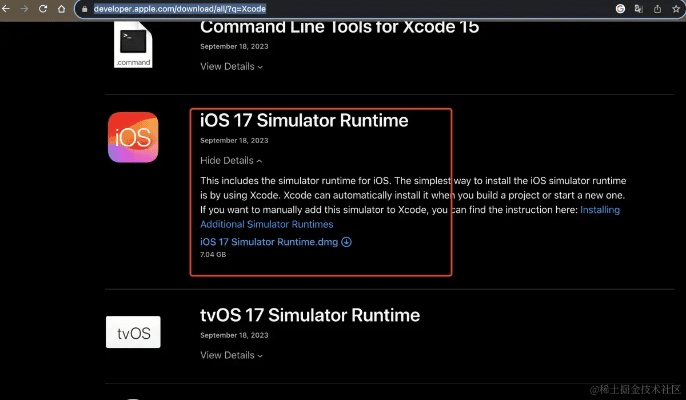Click the browser back arrow

[8, 8]
